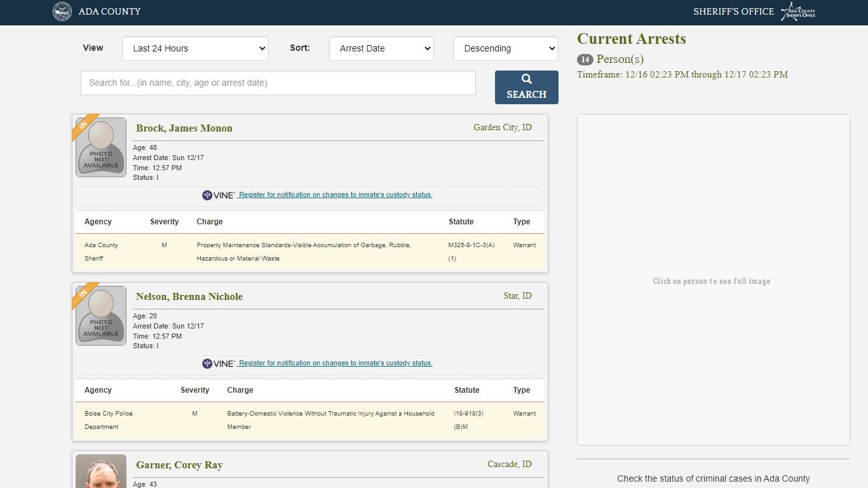This screenshot has width=868, height=488.
Task: Click the Statute column header in Nelson's table
Action: [x=467, y=390]
